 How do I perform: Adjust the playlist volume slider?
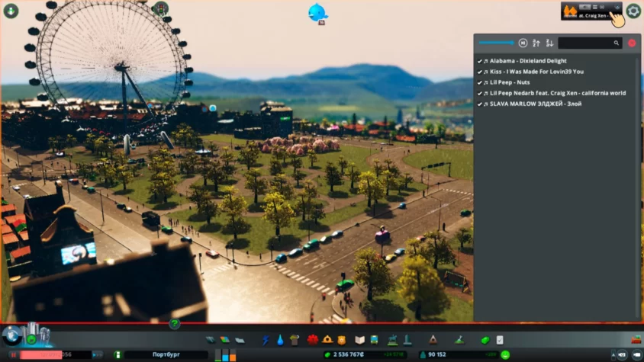[x=496, y=43]
